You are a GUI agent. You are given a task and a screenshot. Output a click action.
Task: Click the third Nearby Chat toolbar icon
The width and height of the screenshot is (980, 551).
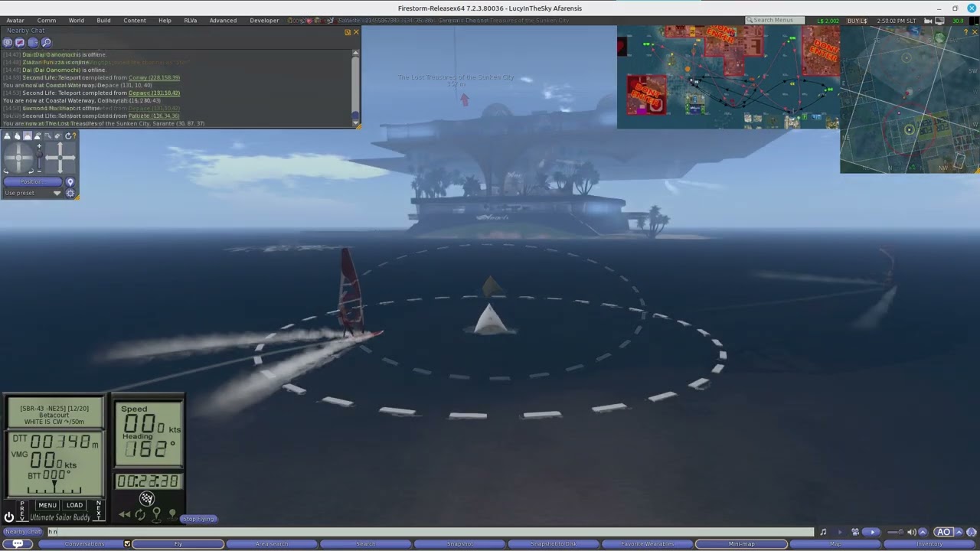(33, 43)
